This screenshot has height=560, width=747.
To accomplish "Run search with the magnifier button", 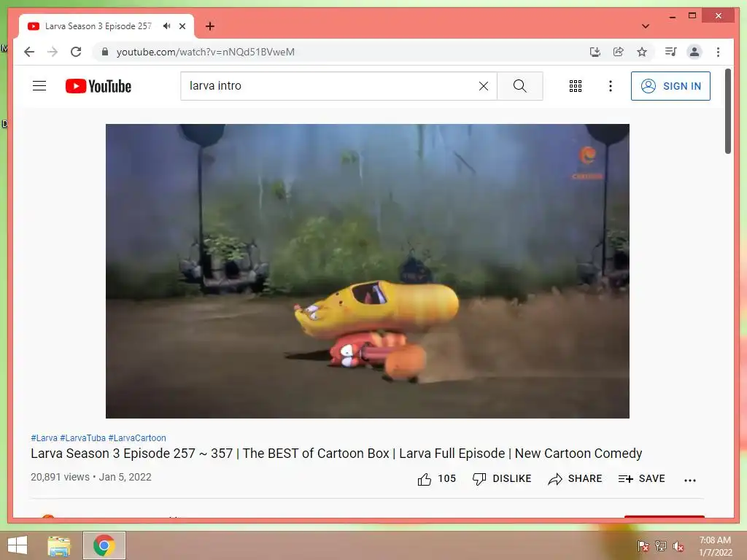I will click(x=519, y=86).
